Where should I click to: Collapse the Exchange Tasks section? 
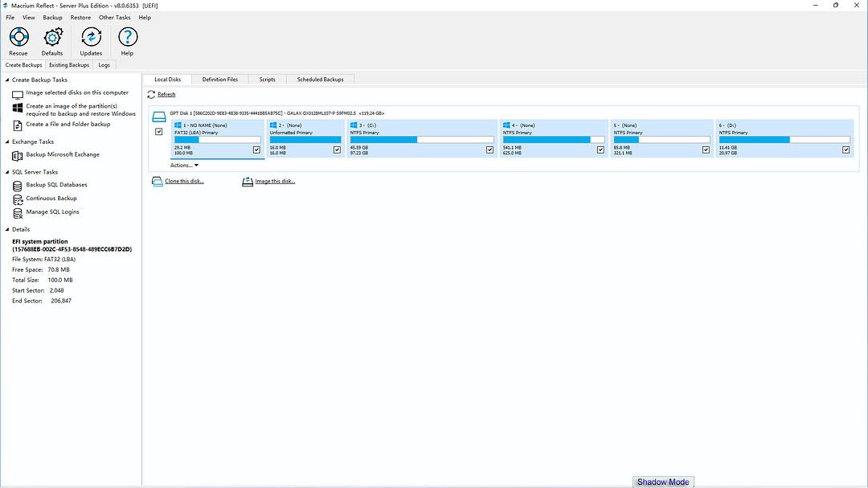7,141
